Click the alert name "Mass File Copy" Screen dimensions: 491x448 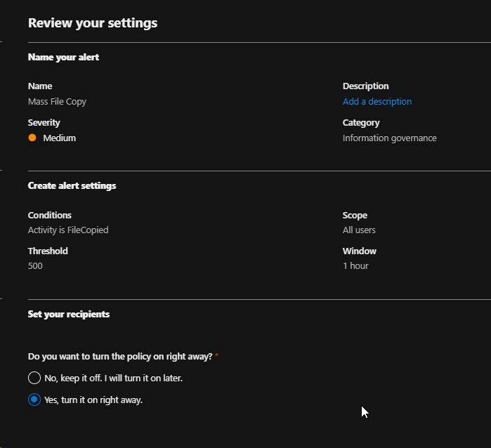click(x=57, y=102)
